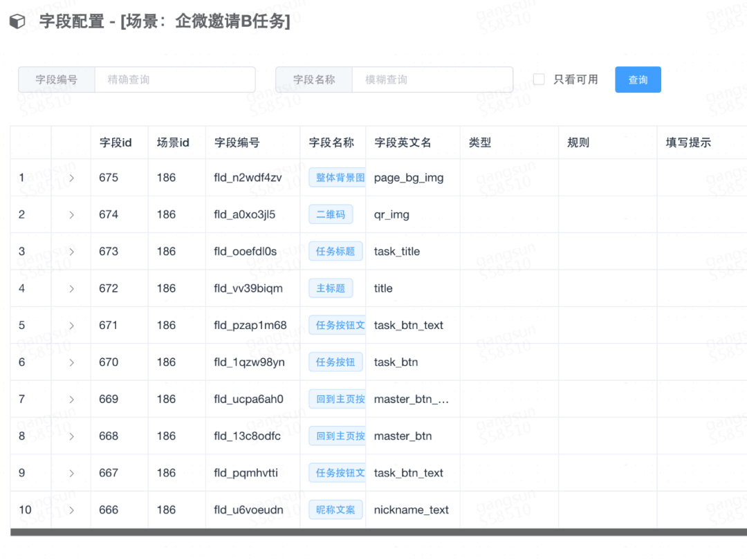This screenshot has width=747, height=560.
Task: Click the cube icon beside the page title
Action: [x=17, y=21]
